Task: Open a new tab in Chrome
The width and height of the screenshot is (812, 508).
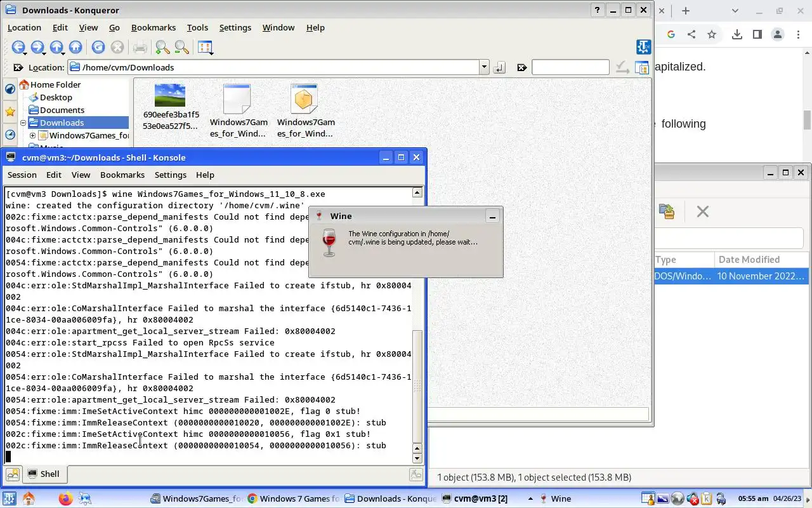Action: (x=685, y=11)
